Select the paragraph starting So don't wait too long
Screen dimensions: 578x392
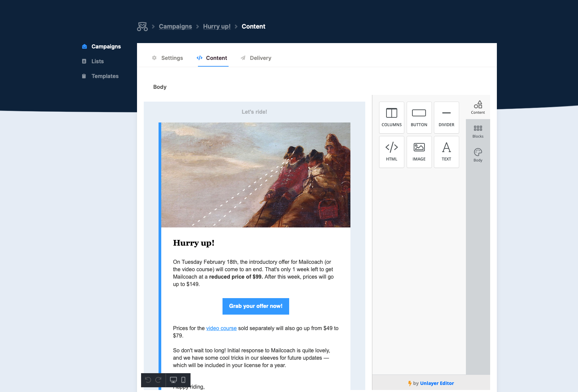coord(252,358)
